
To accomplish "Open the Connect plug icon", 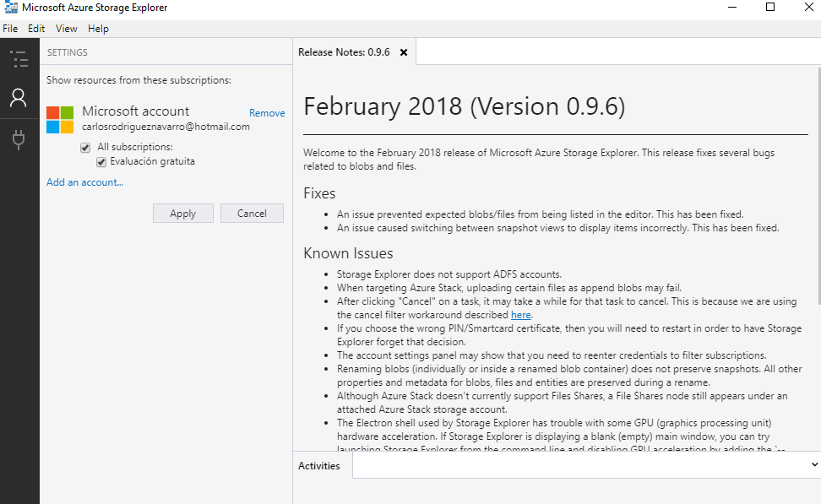I will pyautogui.click(x=19, y=139).
